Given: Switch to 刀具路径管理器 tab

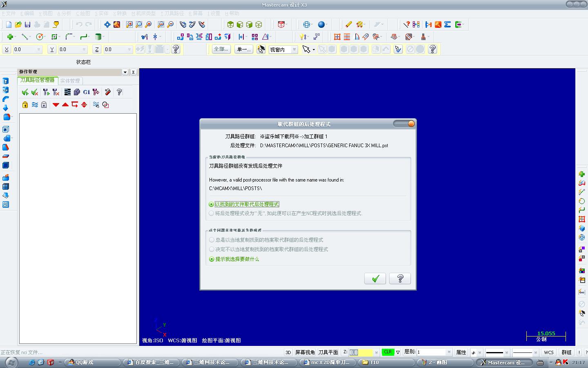Looking at the screenshot, I should (x=38, y=80).
